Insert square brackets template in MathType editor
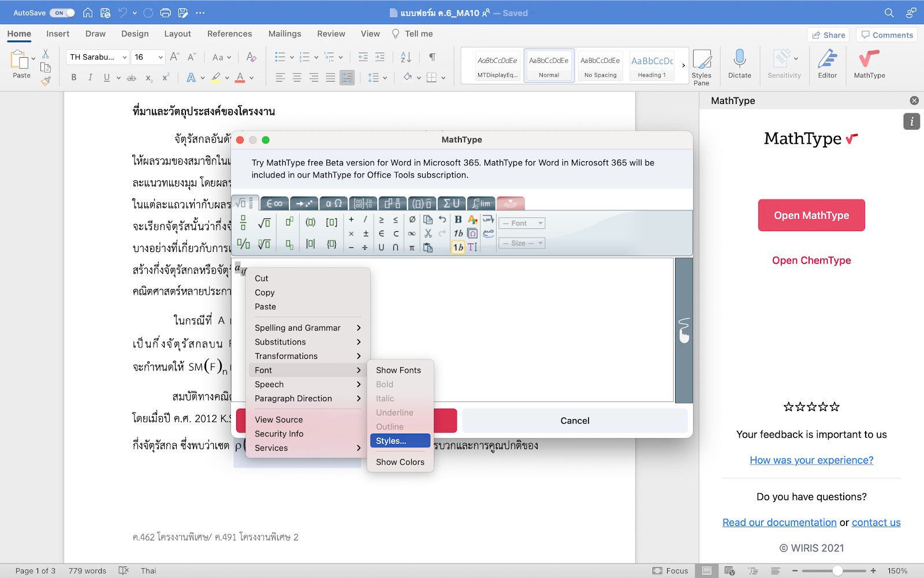This screenshot has height=578, width=924. click(331, 223)
